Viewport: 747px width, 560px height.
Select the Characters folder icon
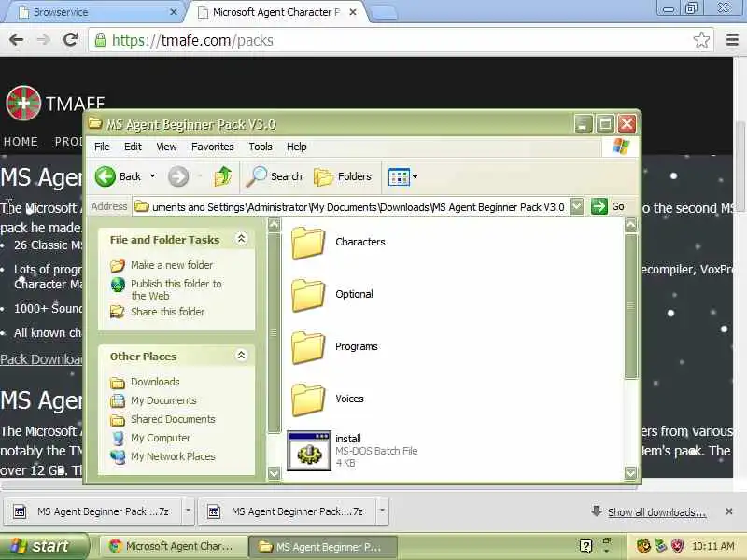tap(308, 243)
